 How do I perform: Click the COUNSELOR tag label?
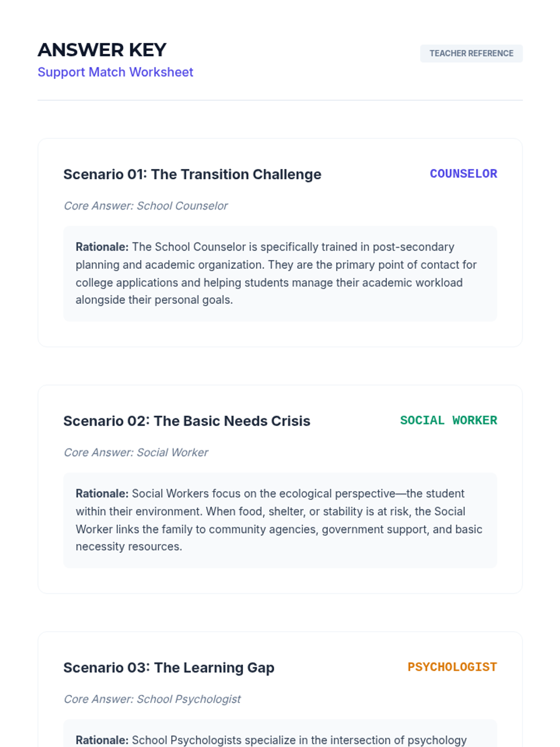point(463,174)
